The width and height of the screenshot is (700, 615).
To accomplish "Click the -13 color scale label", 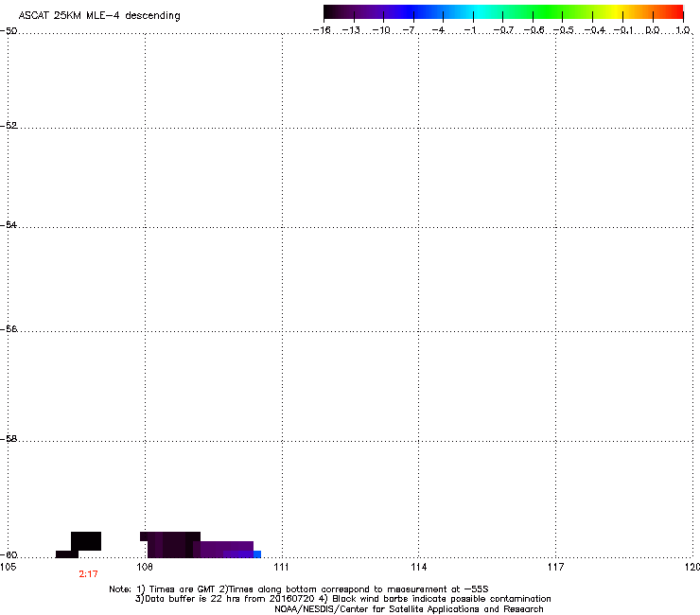I will tap(351, 30).
